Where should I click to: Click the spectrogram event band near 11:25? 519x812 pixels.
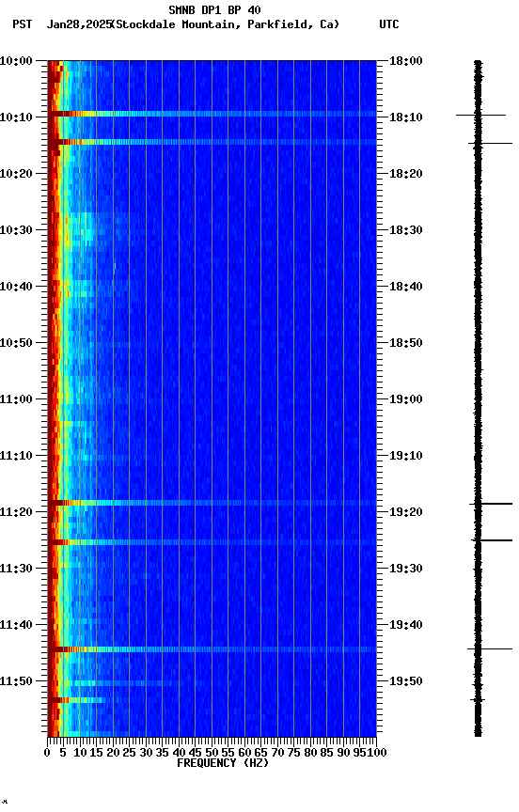tap(212, 542)
